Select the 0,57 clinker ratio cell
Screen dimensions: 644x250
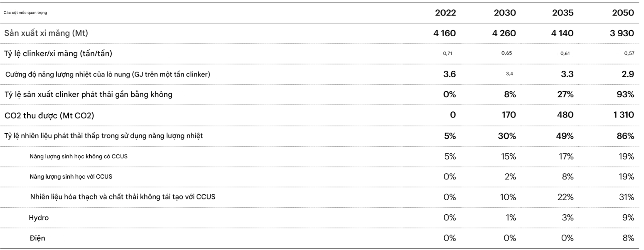pos(629,53)
